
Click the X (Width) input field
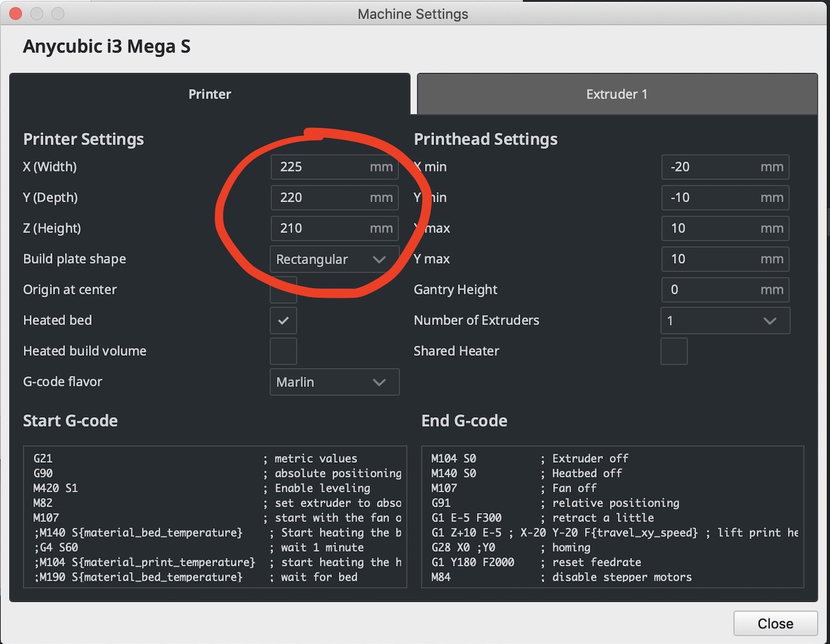pos(334,167)
